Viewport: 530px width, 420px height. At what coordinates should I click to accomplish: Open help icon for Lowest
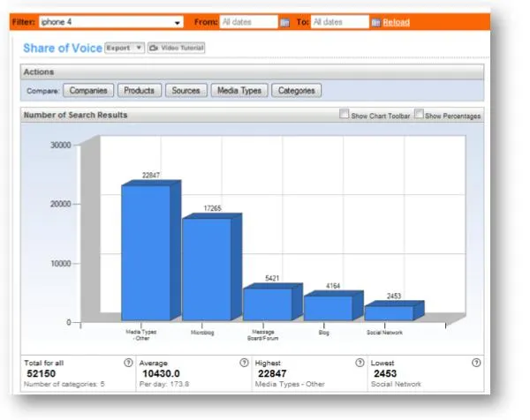pyautogui.click(x=476, y=363)
